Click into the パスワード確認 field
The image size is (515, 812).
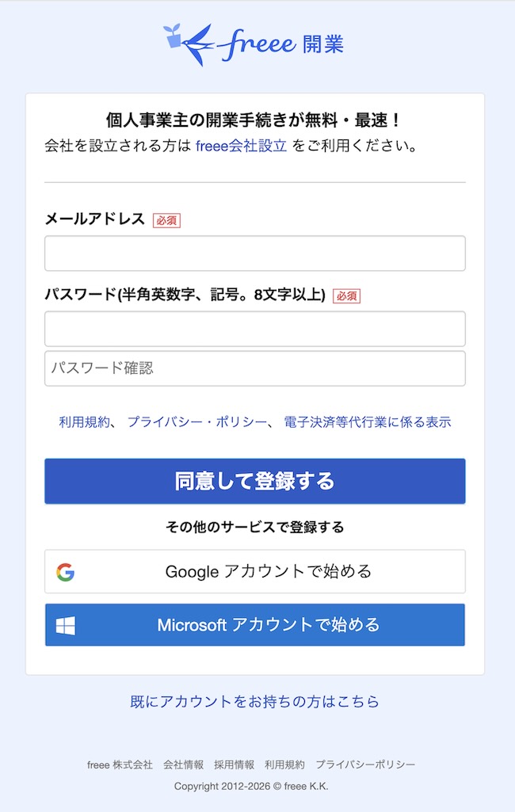tap(255, 368)
